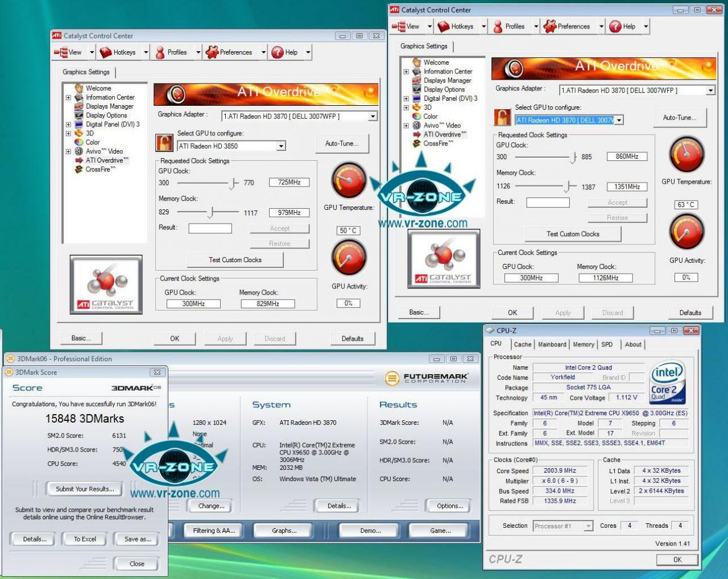Switch to the Cache tab in CPU-Z
The height and width of the screenshot is (579, 728).
523,345
